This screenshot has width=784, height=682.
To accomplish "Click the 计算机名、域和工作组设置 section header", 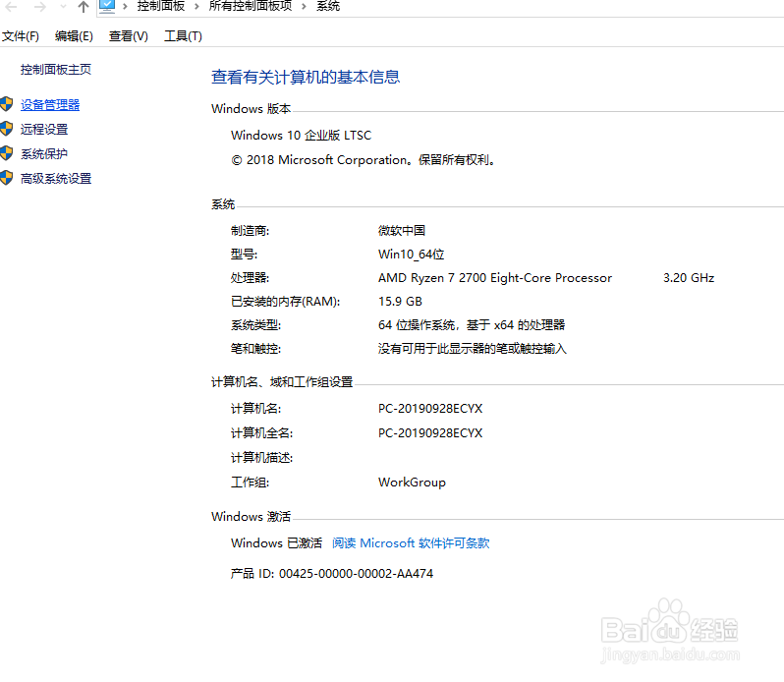I will click(x=282, y=382).
